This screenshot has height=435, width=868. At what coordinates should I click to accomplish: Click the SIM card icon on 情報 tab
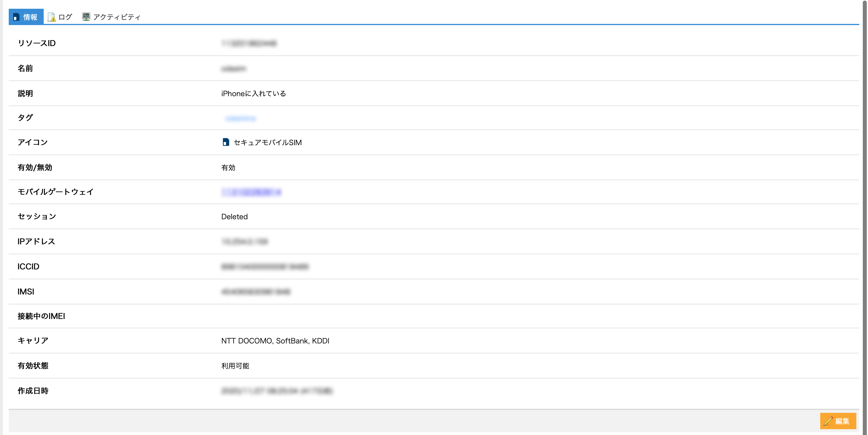click(16, 17)
